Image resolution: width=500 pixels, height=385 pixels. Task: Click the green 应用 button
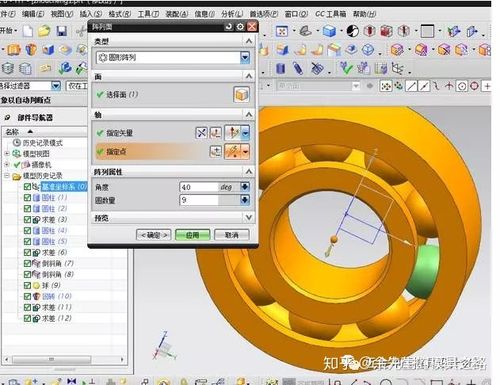coord(192,235)
